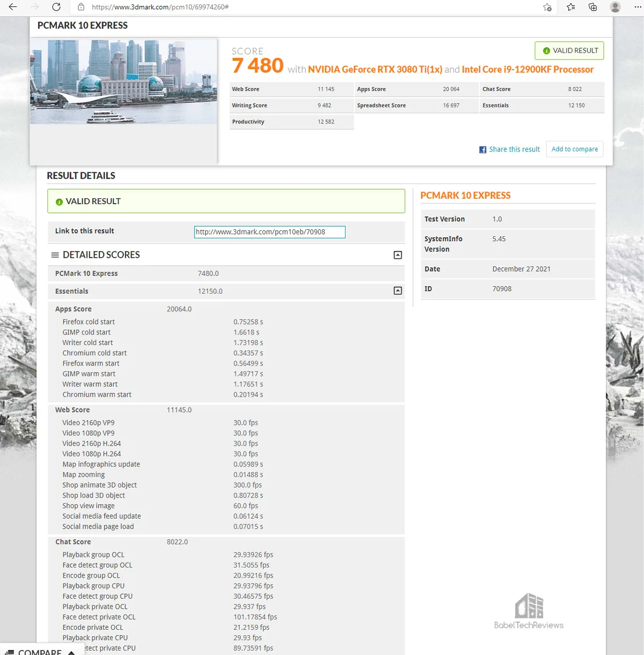Select the Link to this result field
Viewport: 644px width, 655px height.
pyautogui.click(x=269, y=232)
